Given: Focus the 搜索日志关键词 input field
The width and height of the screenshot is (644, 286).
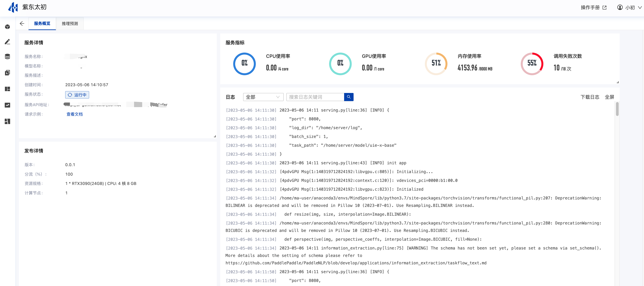Looking at the screenshot, I should coord(315,97).
